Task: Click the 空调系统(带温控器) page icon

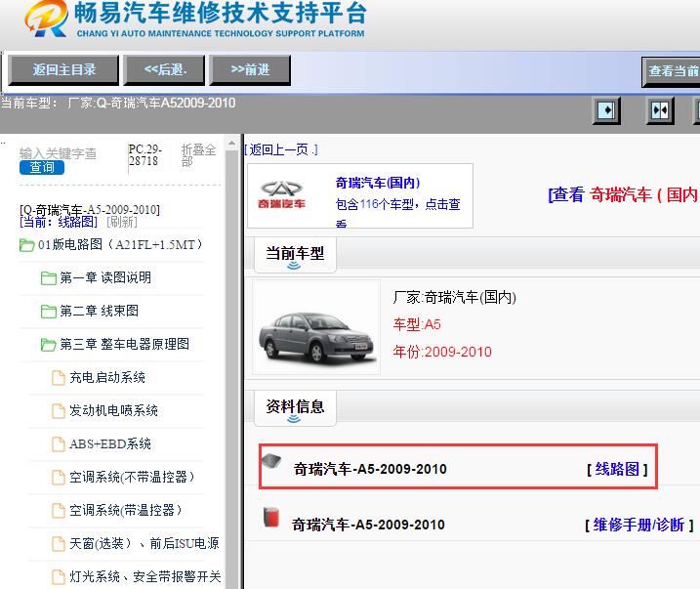Action: (x=58, y=510)
